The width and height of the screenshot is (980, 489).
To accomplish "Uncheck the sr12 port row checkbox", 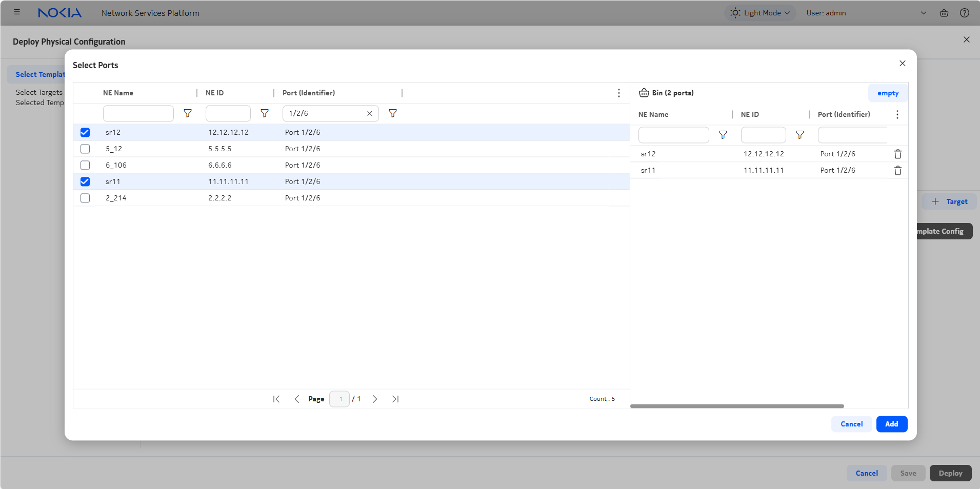I will [85, 132].
